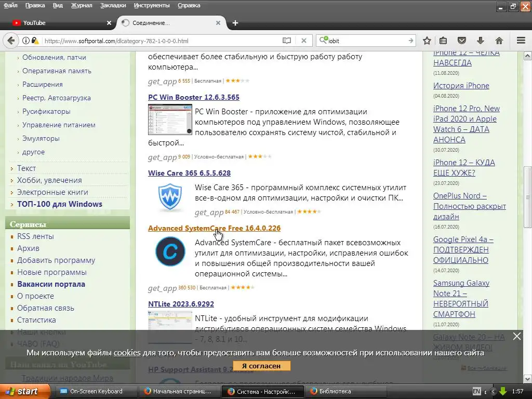
Task: Go back with the browser back arrow
Action: click(x=11, y=41)
